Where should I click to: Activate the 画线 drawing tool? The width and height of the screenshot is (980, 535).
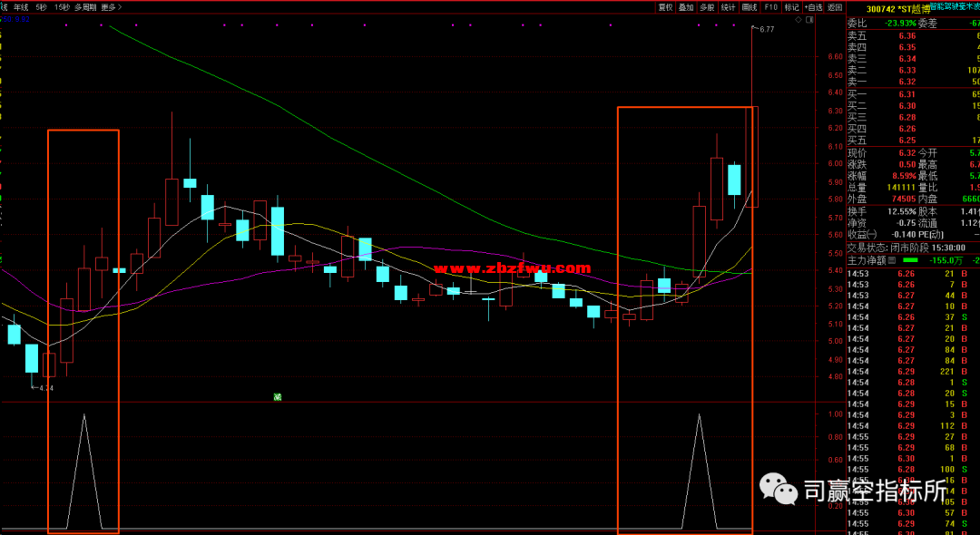click(749, 7)
